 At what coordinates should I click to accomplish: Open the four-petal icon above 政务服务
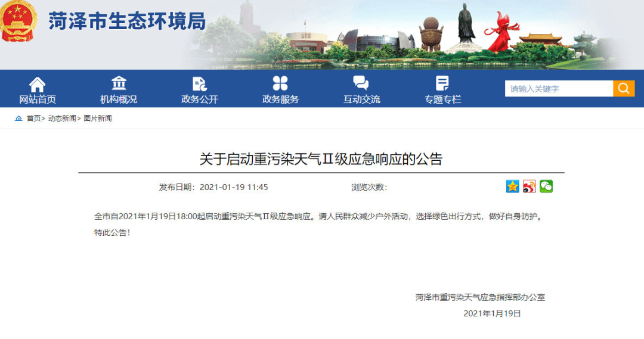(280, 83)
